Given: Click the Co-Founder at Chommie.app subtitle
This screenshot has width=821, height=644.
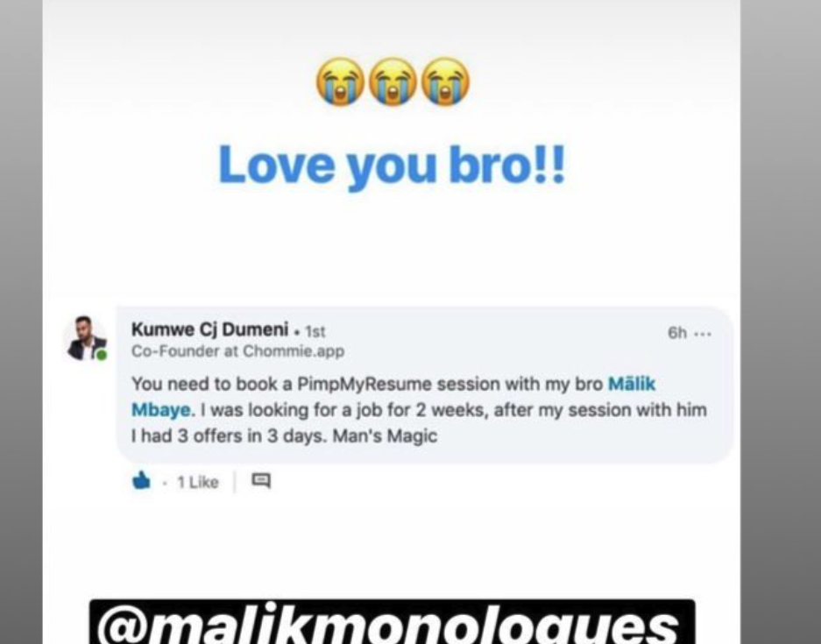Looking at the screenshot, I should pos(237,351).
